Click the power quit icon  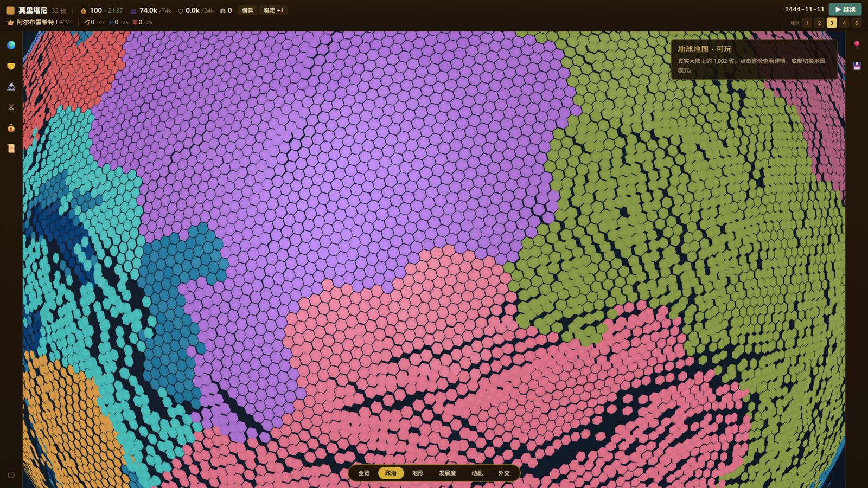pyautogui.click(x=11, y=475)
